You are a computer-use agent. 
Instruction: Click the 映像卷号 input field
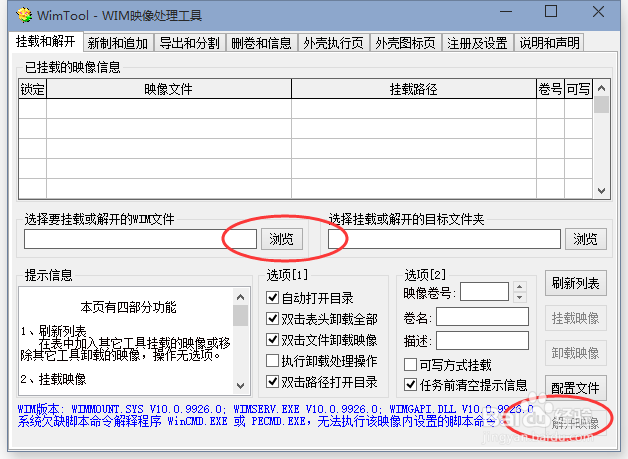click(x=485, y=292)
